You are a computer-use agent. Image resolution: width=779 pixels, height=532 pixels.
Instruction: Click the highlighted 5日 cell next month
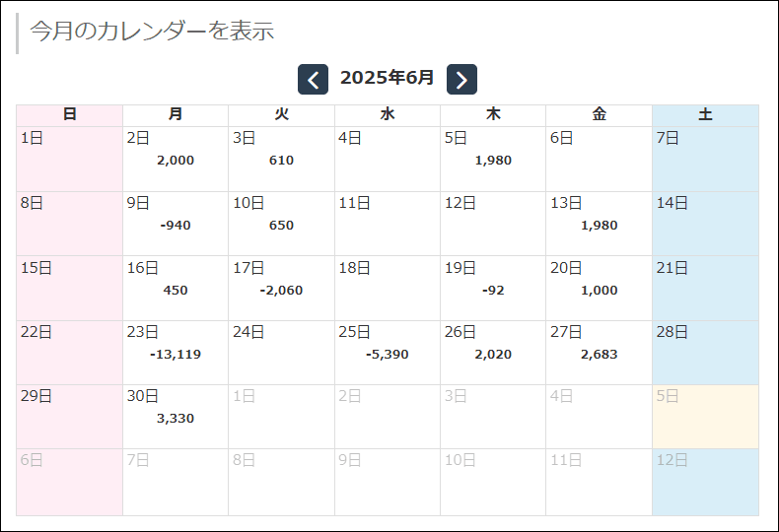click(x=705, y=417)
